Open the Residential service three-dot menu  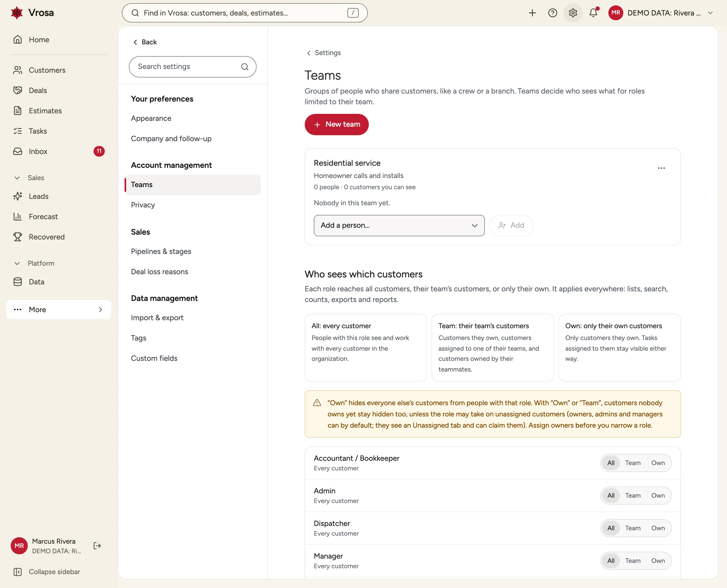coord(661,168)
